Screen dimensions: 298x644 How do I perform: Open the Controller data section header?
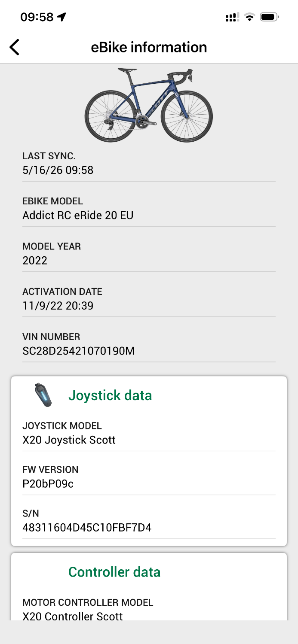pos(114,572)
